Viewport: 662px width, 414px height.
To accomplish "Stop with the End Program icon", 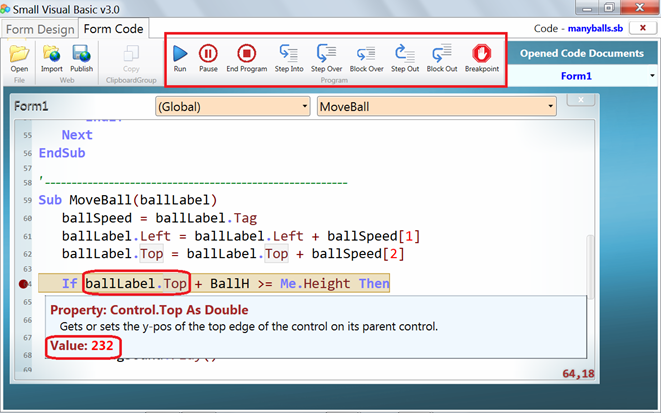I will (x=247, y=54).
